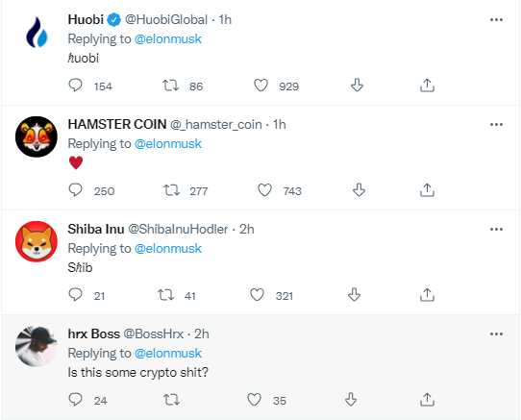Image resolution: width=521 pixels, height=420 pixels.
Task: Share the hrx Boss tweet
Action: [x=427, y=400]
